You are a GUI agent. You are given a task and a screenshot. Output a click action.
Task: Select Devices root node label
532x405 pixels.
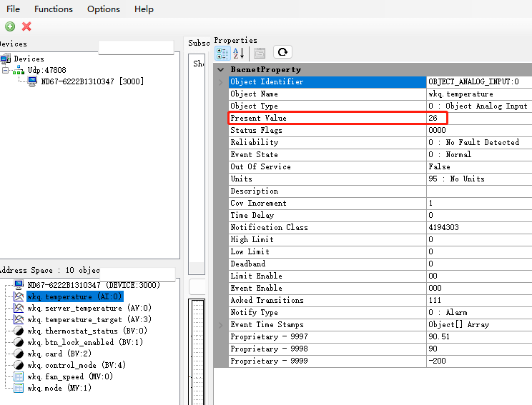[x=29, y=59]
